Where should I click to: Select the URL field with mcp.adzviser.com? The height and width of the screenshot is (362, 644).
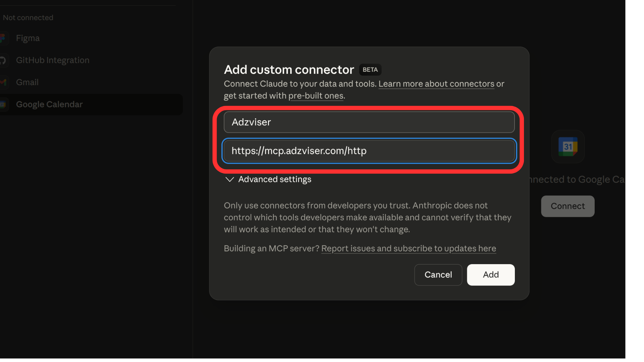[369, 151]
